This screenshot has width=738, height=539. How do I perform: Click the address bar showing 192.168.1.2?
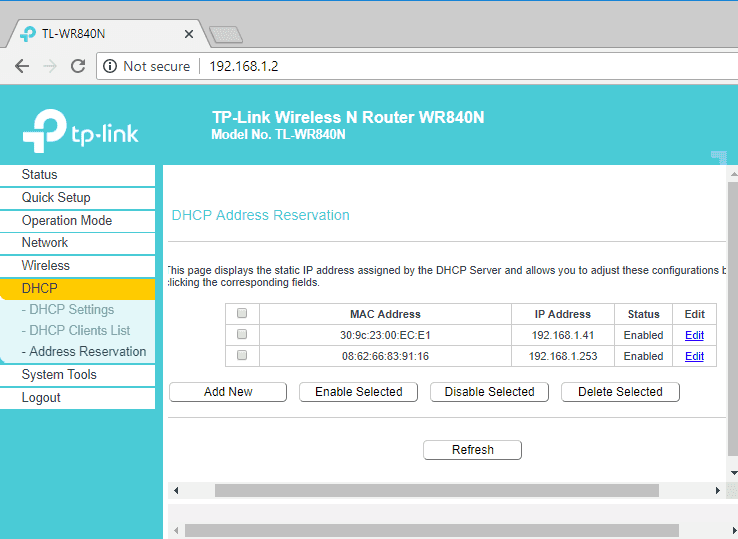click(x=419, y=66)
